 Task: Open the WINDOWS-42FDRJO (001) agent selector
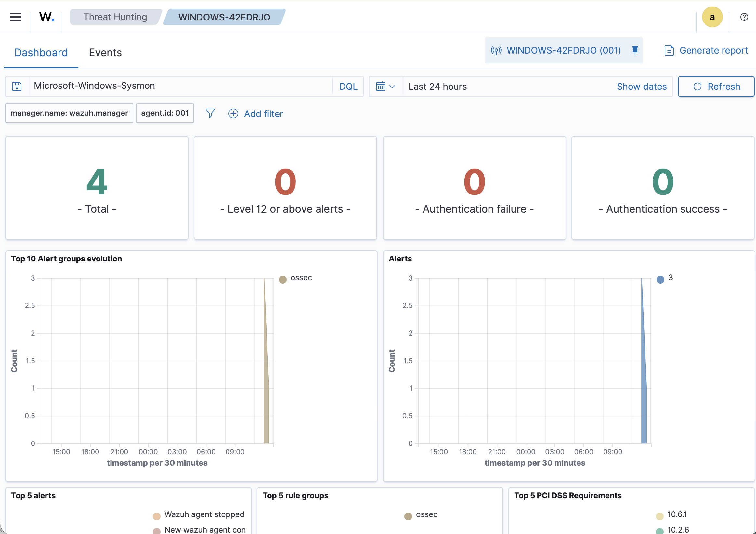click(x=563, y=50)
